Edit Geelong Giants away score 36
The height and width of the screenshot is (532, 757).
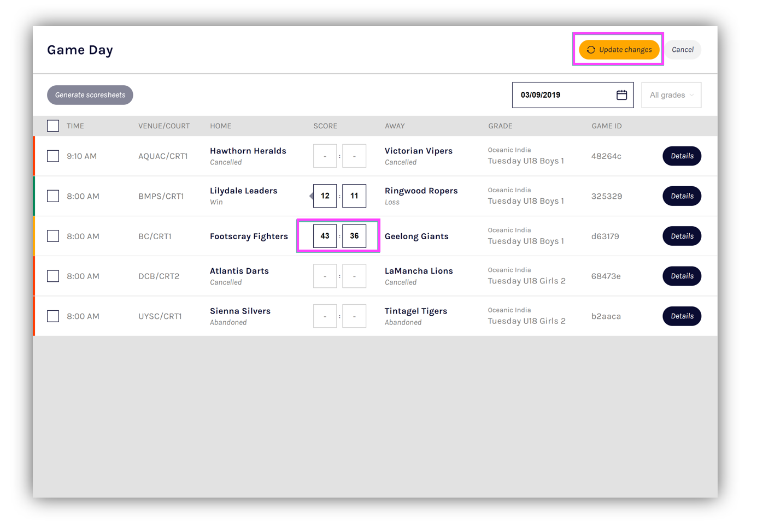point(354,236)
